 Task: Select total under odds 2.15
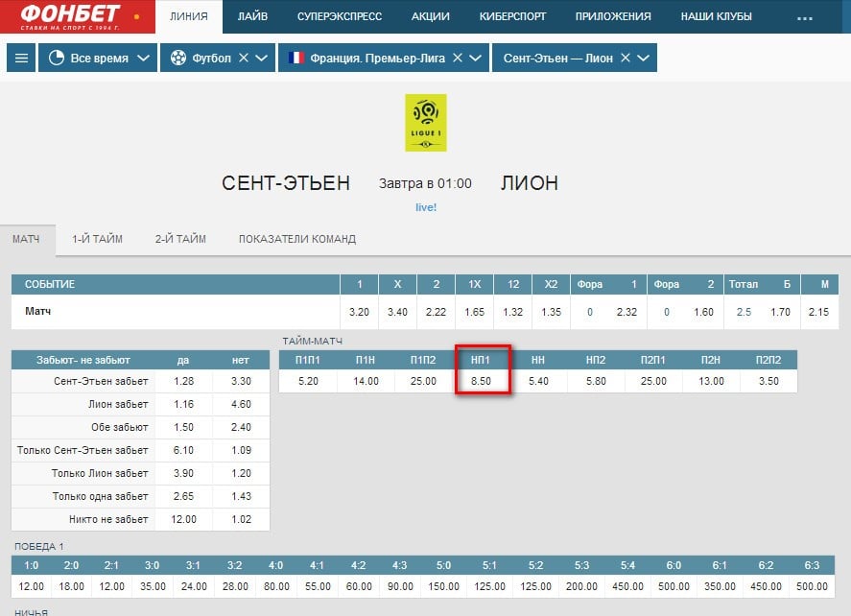(x=819, y=312)
